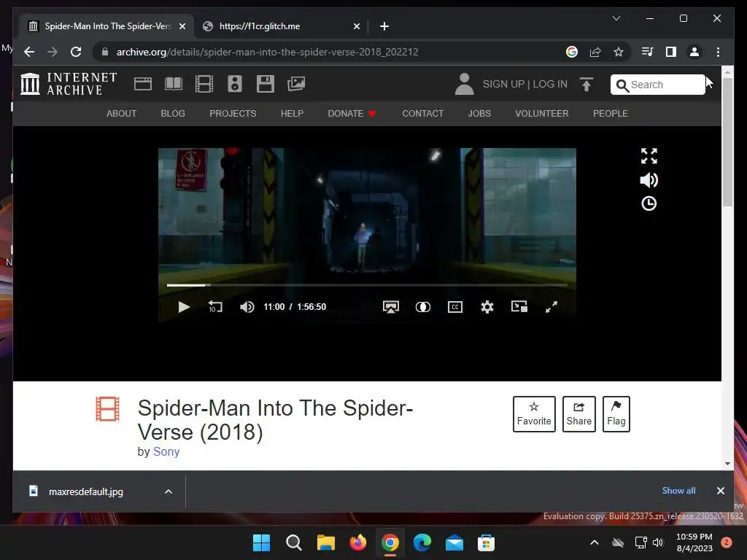Open the Audio speaker icon
This screenshot has width=747, height=560.
(x=234, y=84)
